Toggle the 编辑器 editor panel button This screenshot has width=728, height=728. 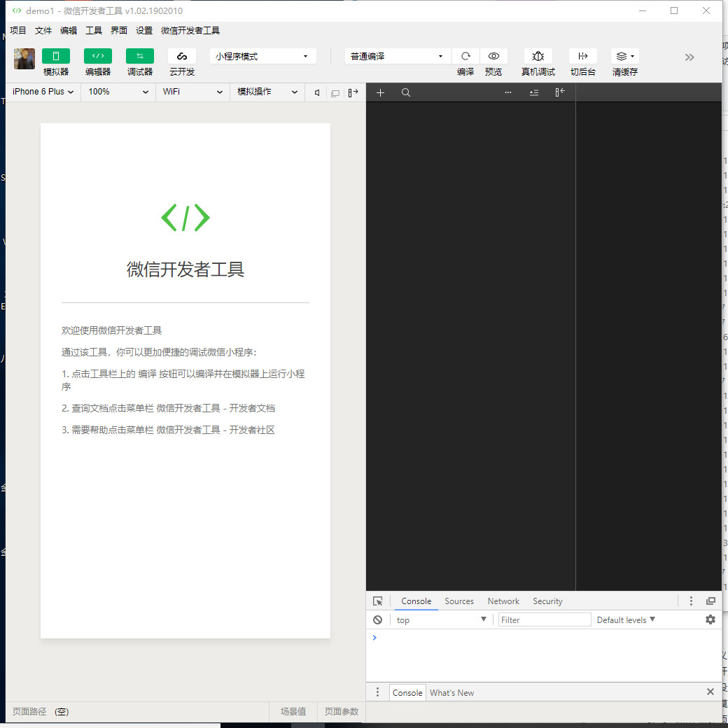(98, 56)
